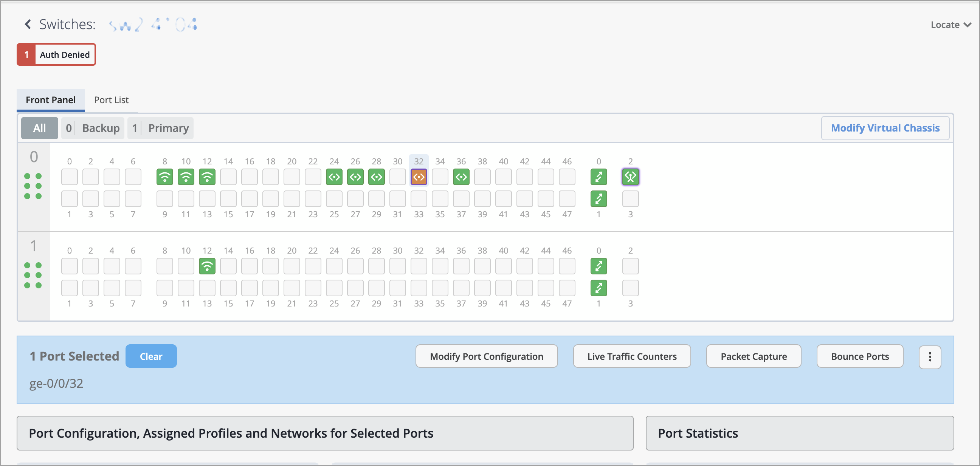This screenshot has height=466, width=980.
Task: Click the Modify Virtual Chassis button
Action: tap(885, 128)
